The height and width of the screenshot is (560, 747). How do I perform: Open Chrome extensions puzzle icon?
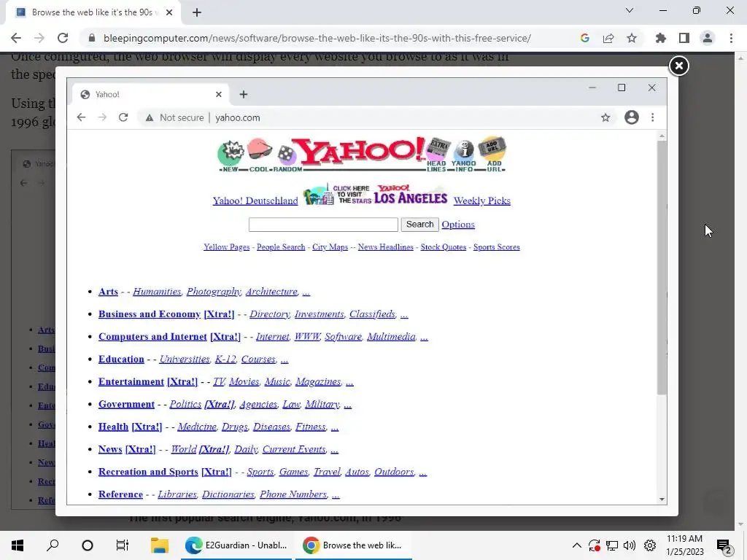tap(661, 38)
